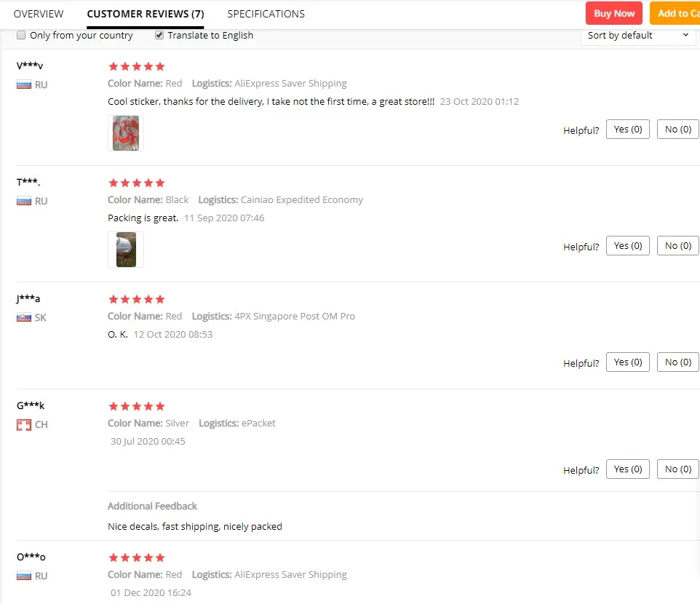Click the Swiss flag icon next to G***k
The width and height of the screenshot is (700, 604).
(x=24, y=424)
